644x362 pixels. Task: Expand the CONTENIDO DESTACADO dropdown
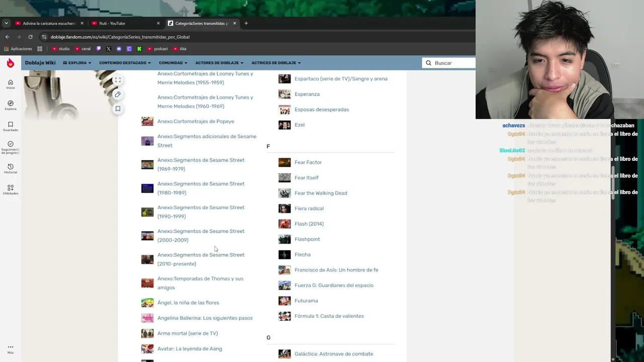pos(125,63)
